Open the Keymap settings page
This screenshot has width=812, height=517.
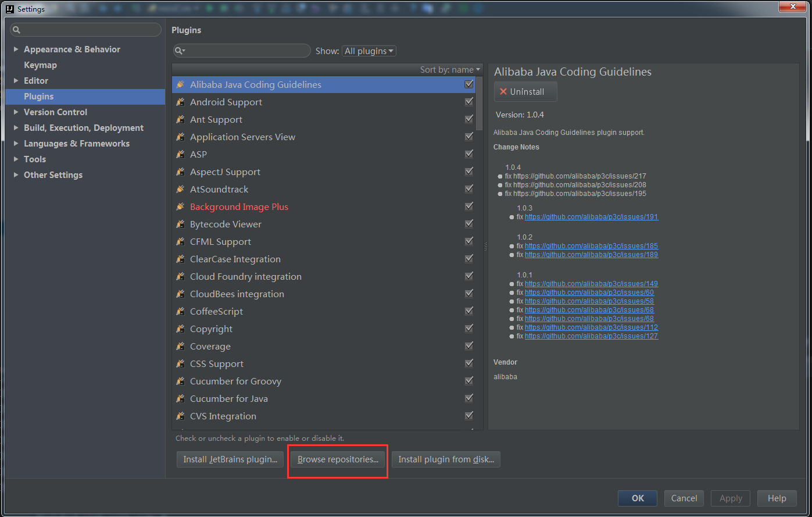click(40, 65)
